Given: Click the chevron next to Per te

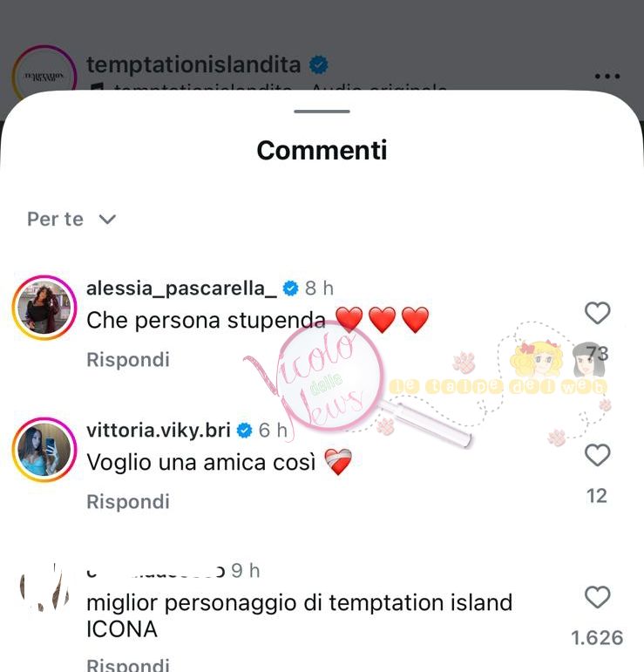Looking at the screenshot, I should [x=107, y=220].
